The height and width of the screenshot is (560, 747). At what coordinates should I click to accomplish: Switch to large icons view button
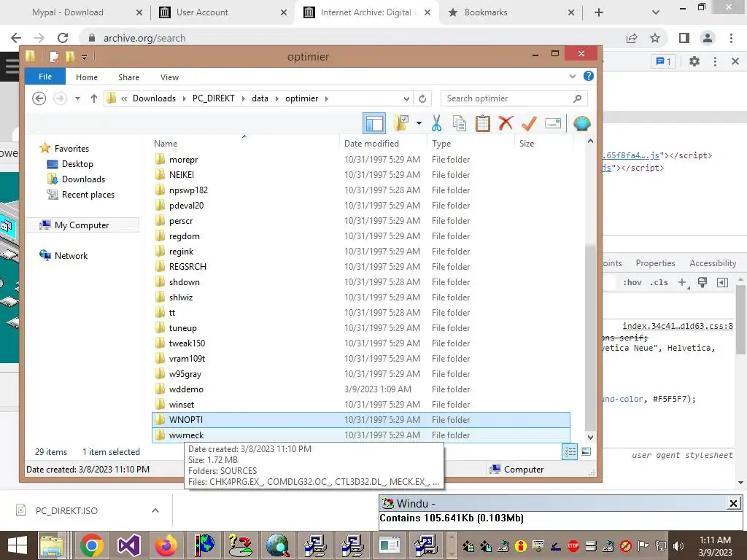click(586, 451)
